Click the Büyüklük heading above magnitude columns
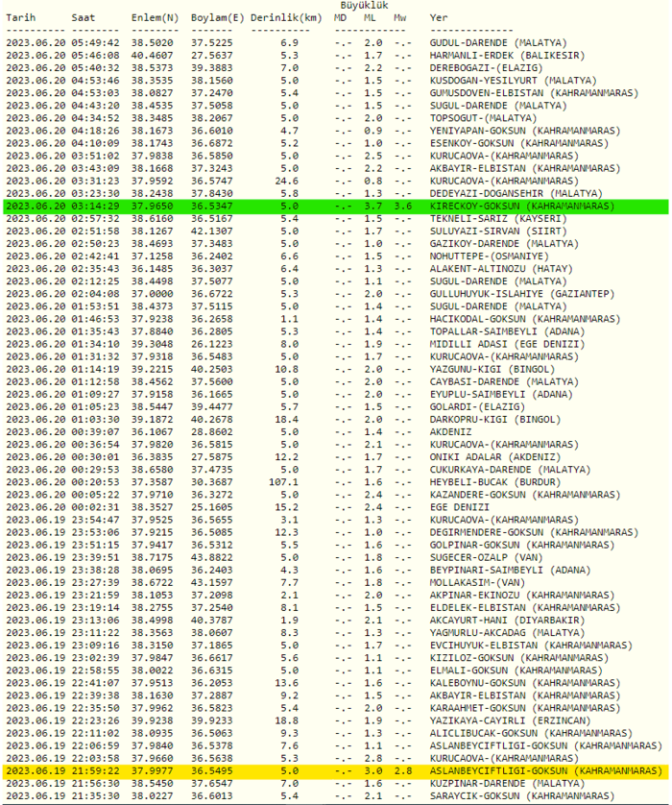Screen dimensions: 672x805 (x=364, y=6)
